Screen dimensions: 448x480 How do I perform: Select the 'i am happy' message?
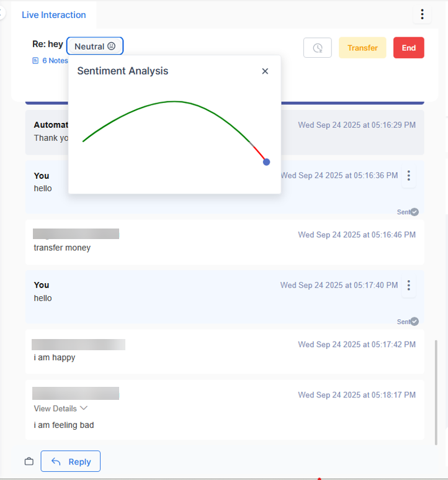point(55,358)
